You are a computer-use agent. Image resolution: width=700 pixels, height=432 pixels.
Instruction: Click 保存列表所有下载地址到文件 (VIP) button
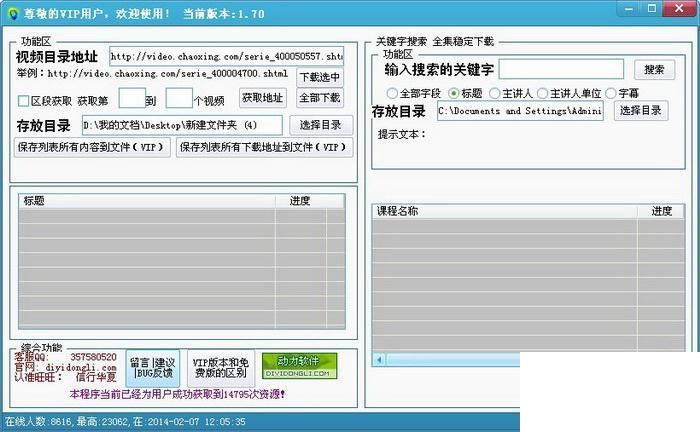[264, 147]
